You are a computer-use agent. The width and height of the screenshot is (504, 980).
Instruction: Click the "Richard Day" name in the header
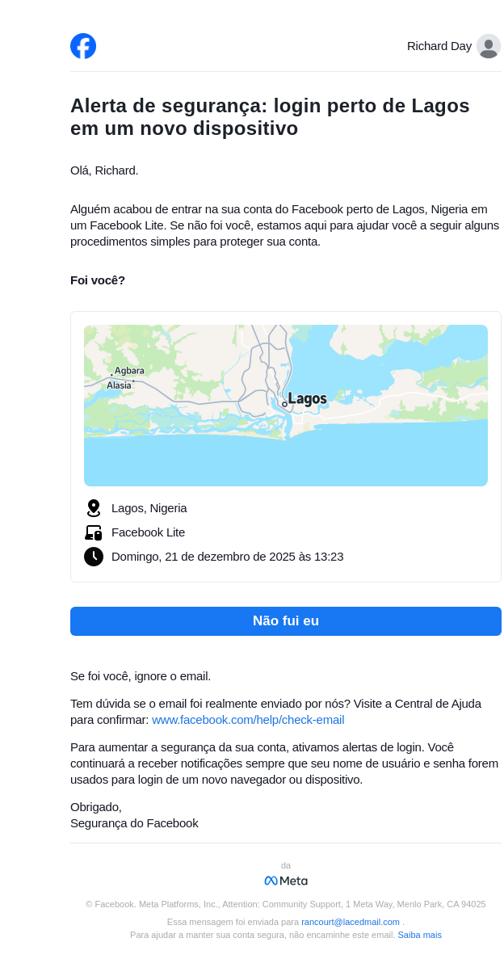tap(439, 46)
